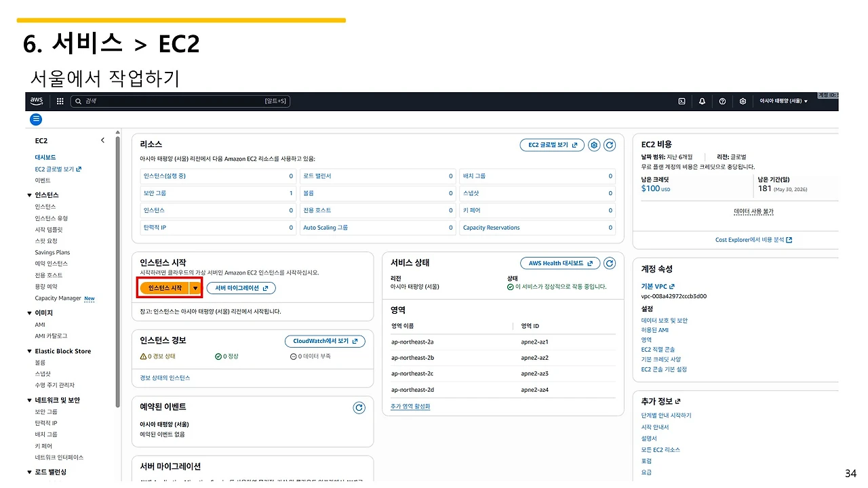Open Capacity Manager in the sidebar

(58, 298)
